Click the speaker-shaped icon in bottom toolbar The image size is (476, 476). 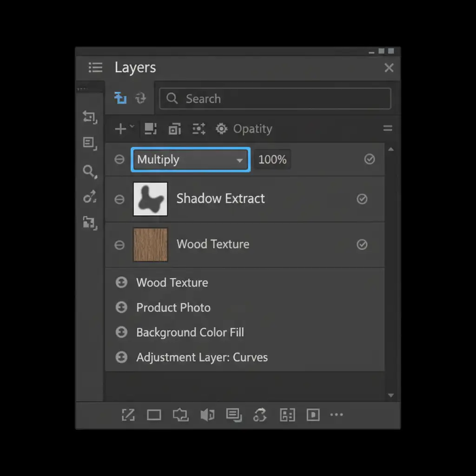(x=207, y=415)
